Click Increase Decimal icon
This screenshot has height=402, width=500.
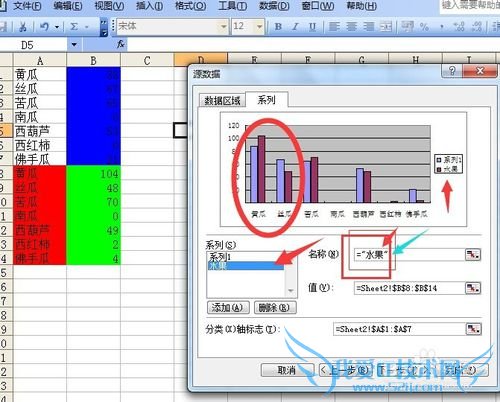[x=459, y=26]
